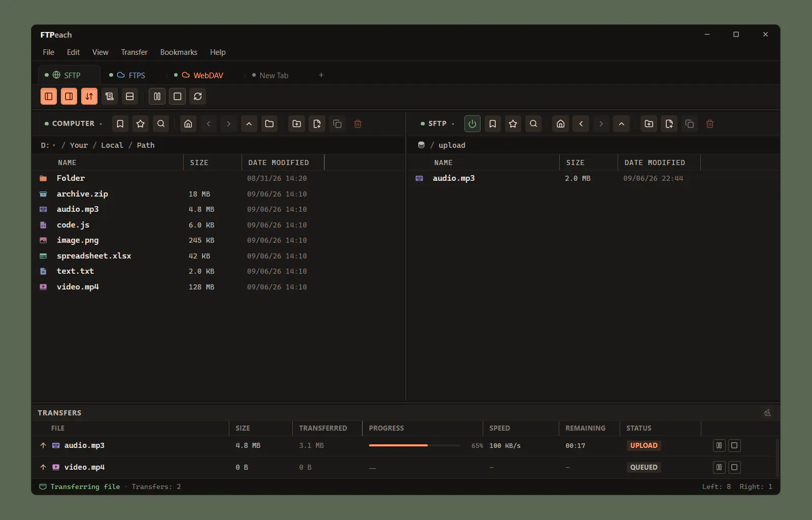
Task: Toggle the log panel scroll icon
Action: pyautogui.click(x=110, y=96)
